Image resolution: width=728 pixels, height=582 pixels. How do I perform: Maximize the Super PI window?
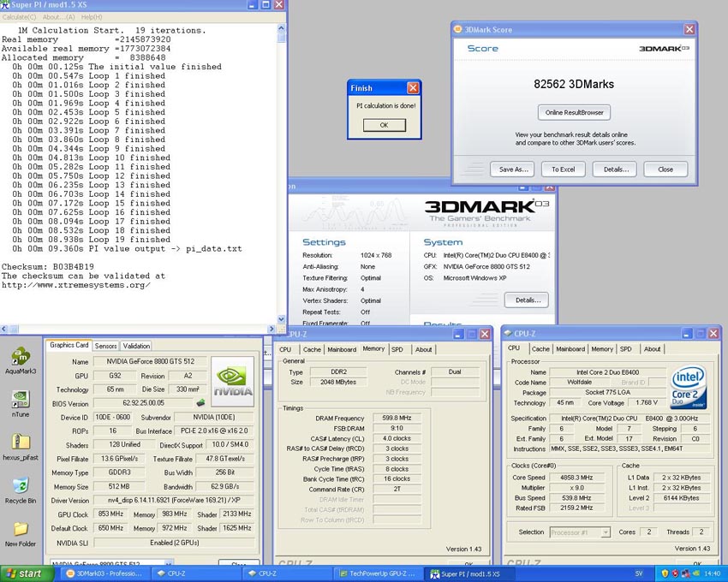pos(266,4)
